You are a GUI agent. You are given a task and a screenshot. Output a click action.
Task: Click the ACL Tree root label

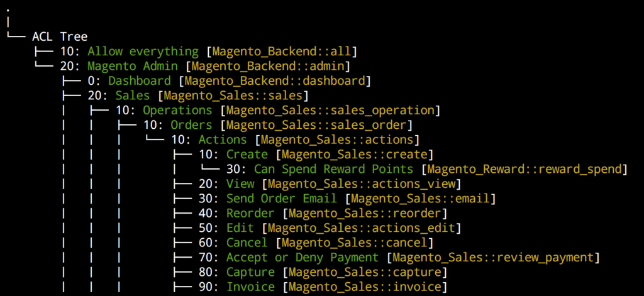(60, 36)
